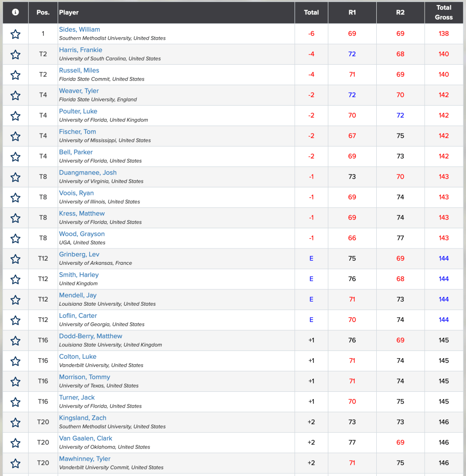Star Matthew Dodd-Berry's entry

pos(15,341)
